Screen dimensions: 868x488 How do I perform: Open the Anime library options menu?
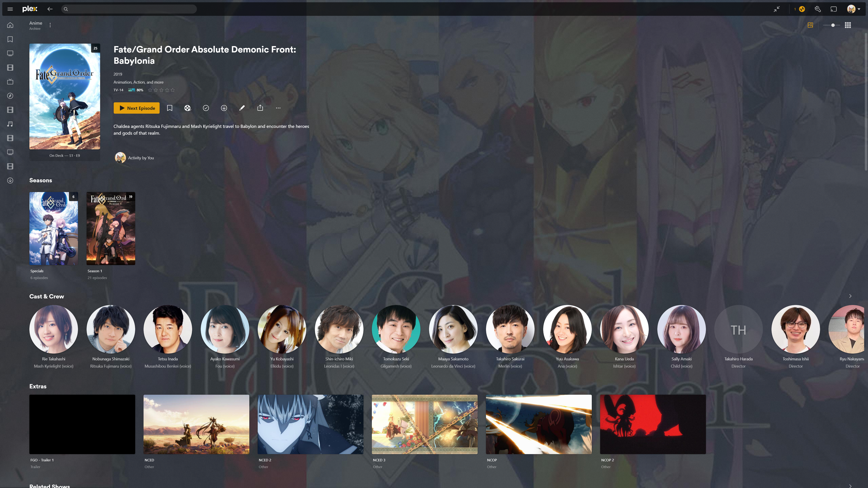coord(50,25)
